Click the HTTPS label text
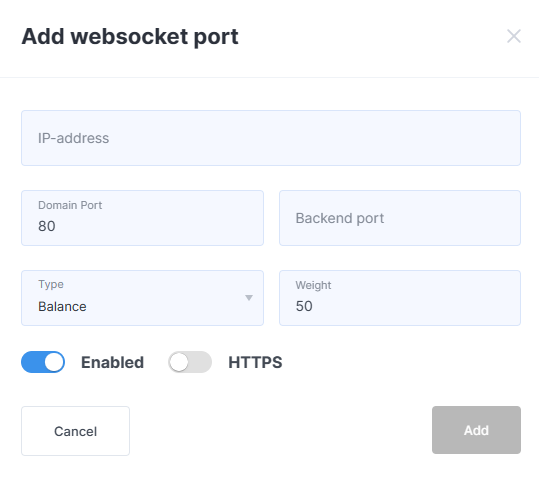This screenshot has width=539, height=479. (x=255, y=362)
